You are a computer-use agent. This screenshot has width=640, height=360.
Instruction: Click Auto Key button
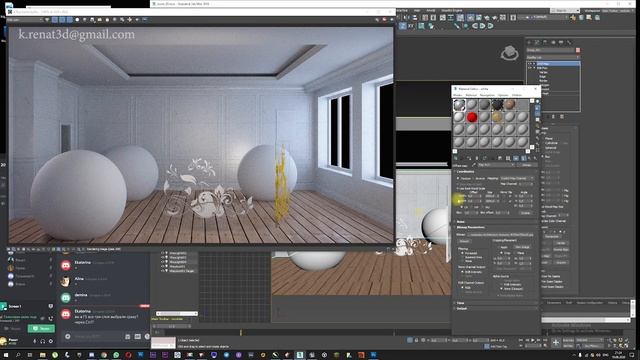(568, 340)
